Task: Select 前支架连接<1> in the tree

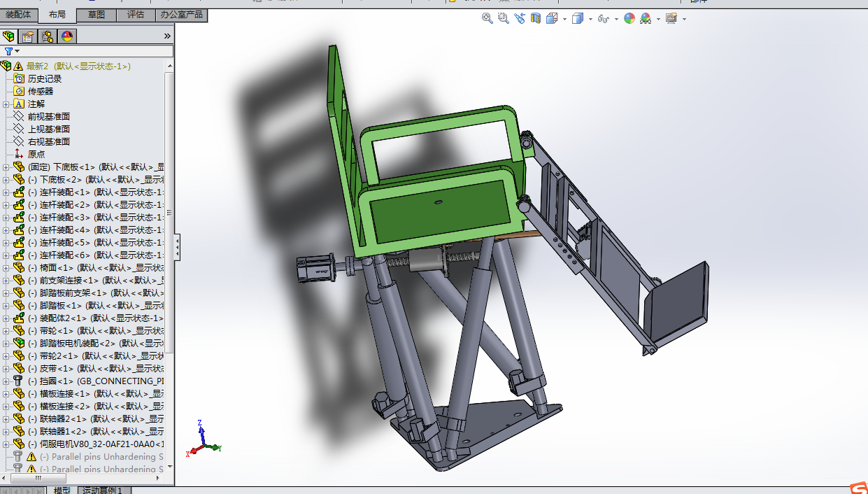Action: click(96, 281)
